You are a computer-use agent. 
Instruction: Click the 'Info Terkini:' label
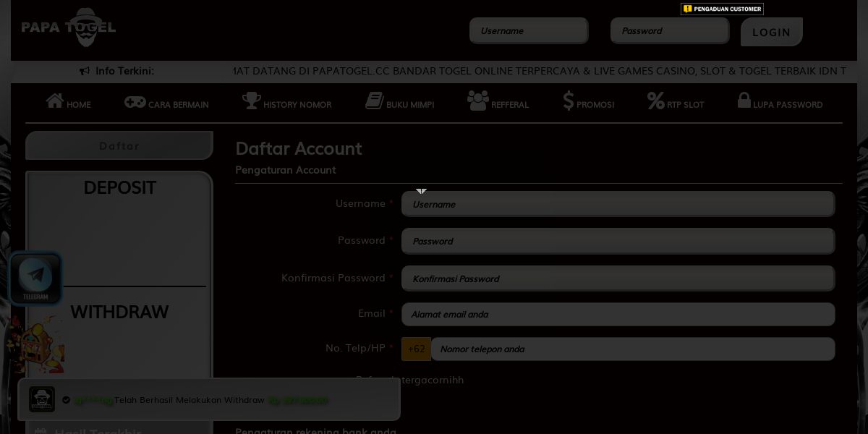click(124, 71)
